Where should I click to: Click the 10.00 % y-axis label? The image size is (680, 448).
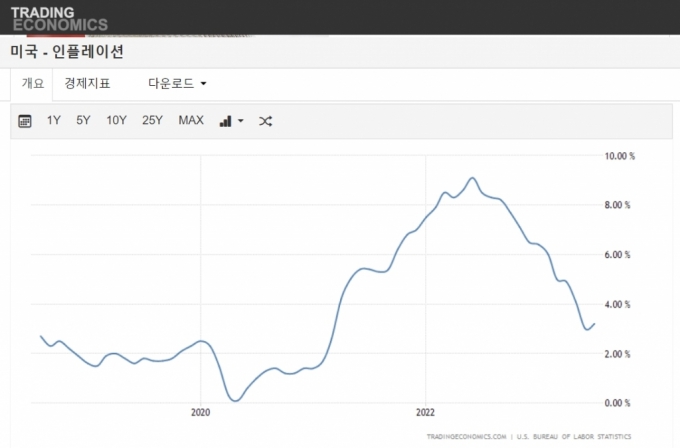[620, 156]
